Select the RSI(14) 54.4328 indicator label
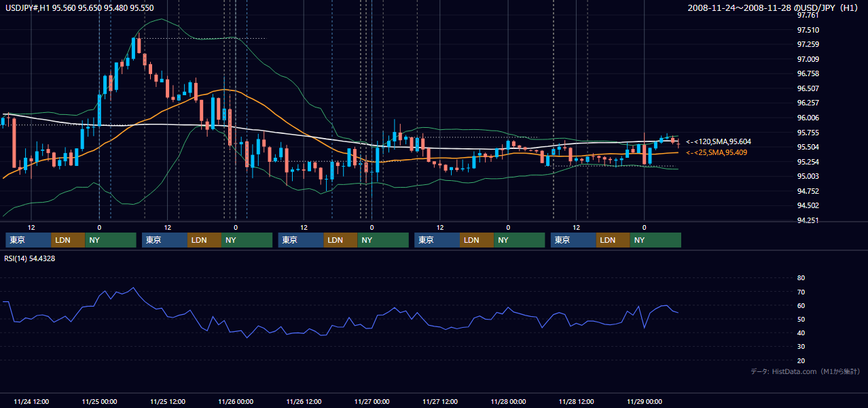The height and width of the screenshot is (408, 868). click(x=30, y=258)
